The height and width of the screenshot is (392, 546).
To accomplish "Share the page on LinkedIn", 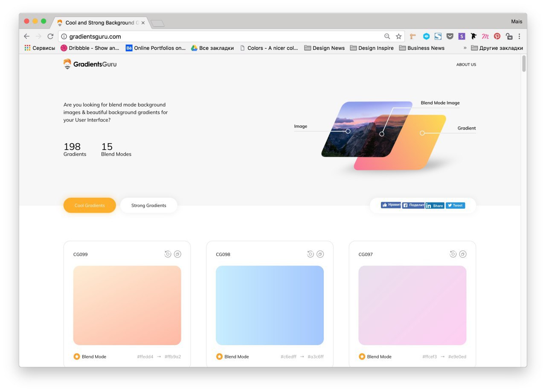I will coord(435,205).
